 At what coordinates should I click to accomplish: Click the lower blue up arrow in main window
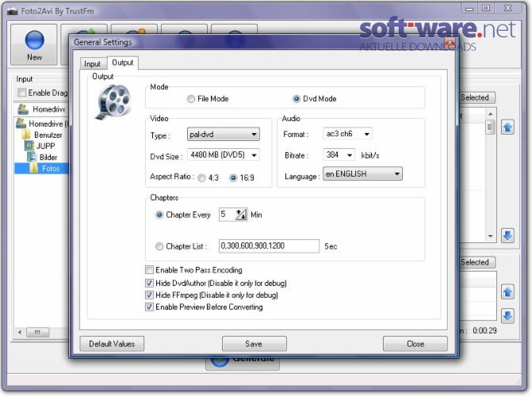tap(507, 292)
